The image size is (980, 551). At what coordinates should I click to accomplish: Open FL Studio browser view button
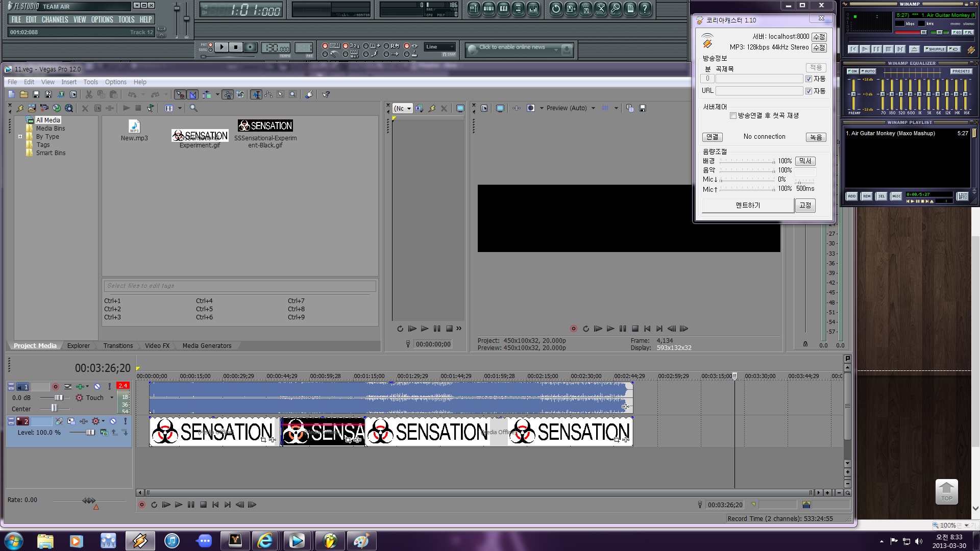(x=518, y=8)
